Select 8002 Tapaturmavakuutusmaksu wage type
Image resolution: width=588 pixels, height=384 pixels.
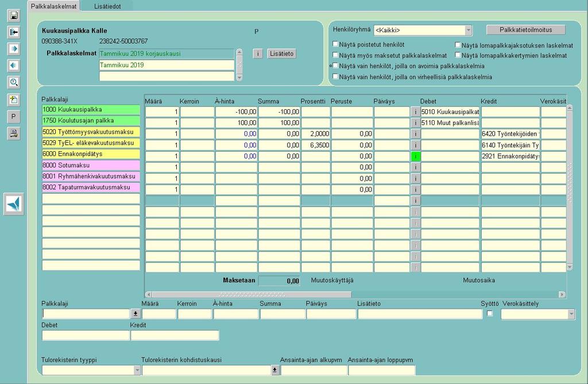(91, 187)
